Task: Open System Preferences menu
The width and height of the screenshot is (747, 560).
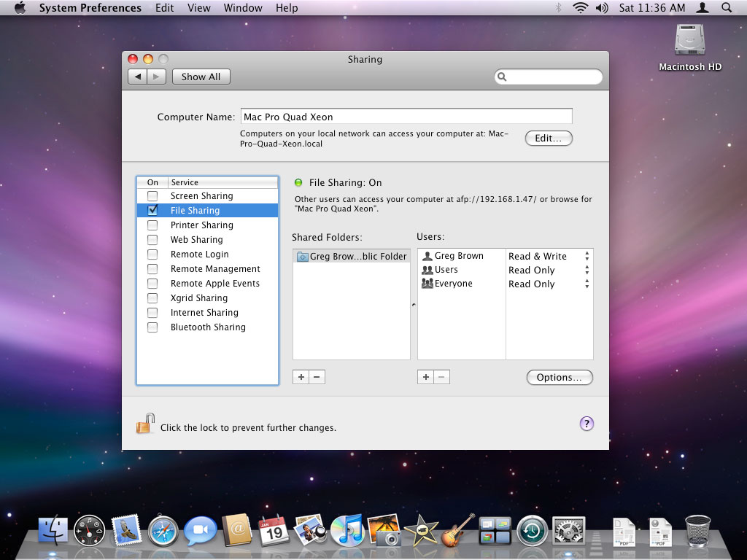Action: click(x=90, y=7)
